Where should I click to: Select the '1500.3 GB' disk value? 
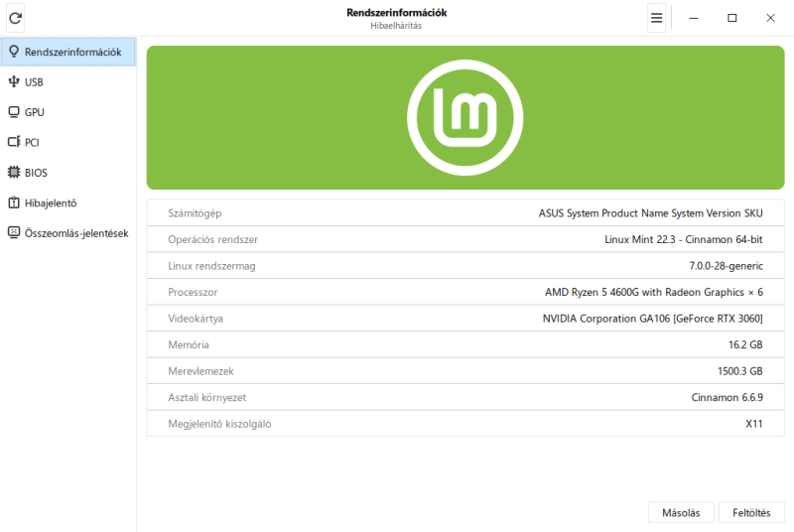pos(739,371)
